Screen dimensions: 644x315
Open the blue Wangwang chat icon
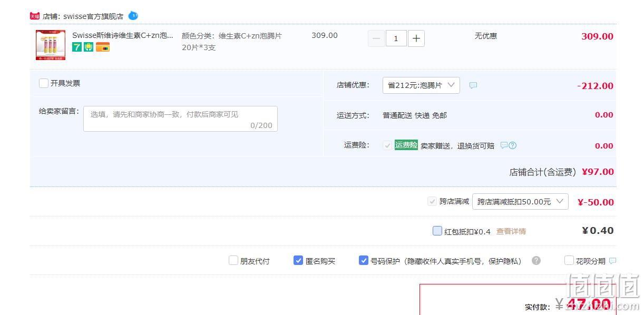133,16
